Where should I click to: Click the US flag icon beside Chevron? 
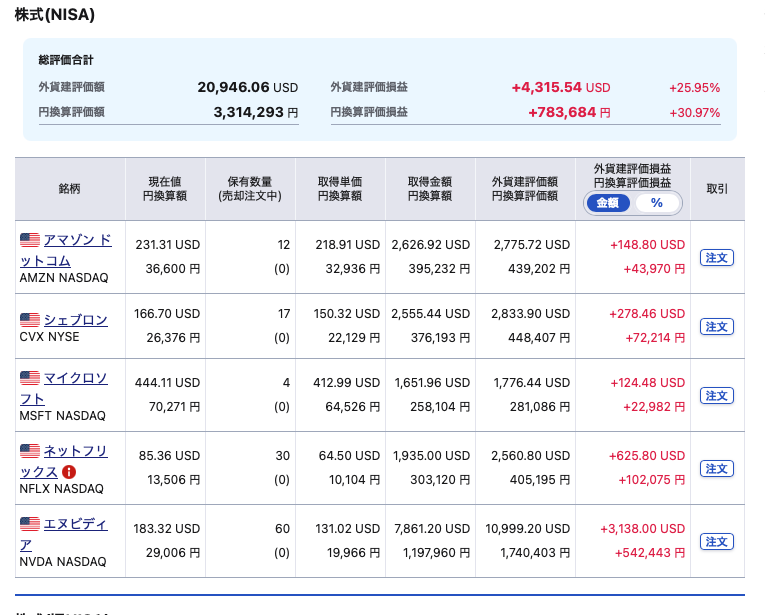(x=30, y=320)
